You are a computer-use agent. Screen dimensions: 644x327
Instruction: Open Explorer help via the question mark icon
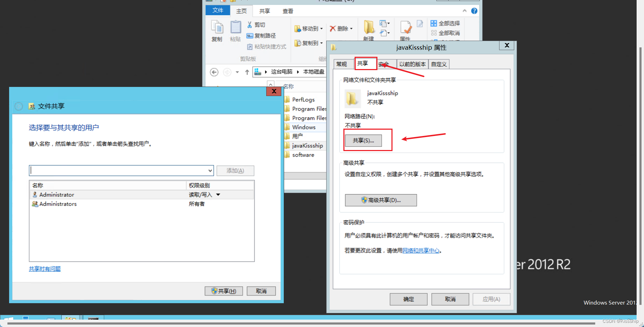[474, 11]
